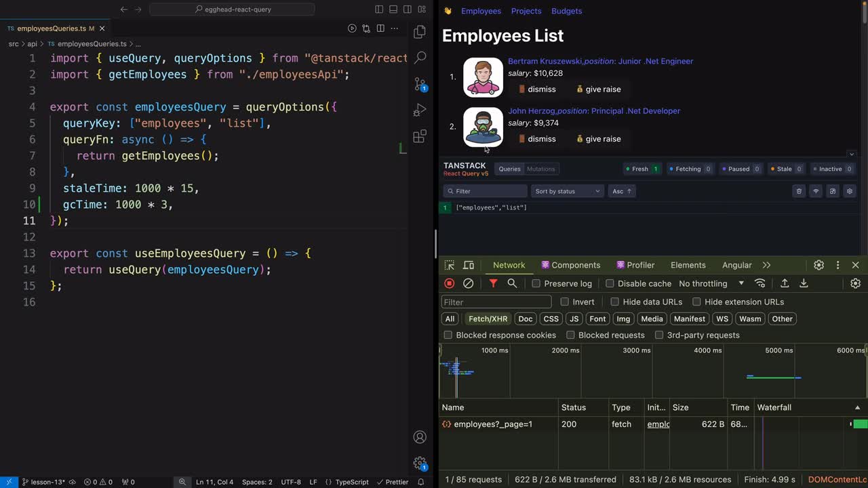Viewport: 868px width, 488px height.
Task: Open Source Control view in activity bar
Action: point(420,84)
